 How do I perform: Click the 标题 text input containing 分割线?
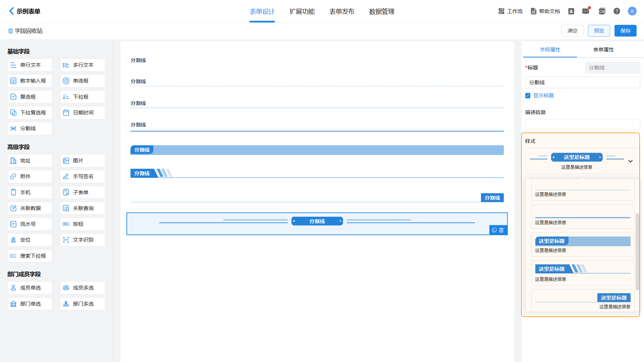[582, 82]
